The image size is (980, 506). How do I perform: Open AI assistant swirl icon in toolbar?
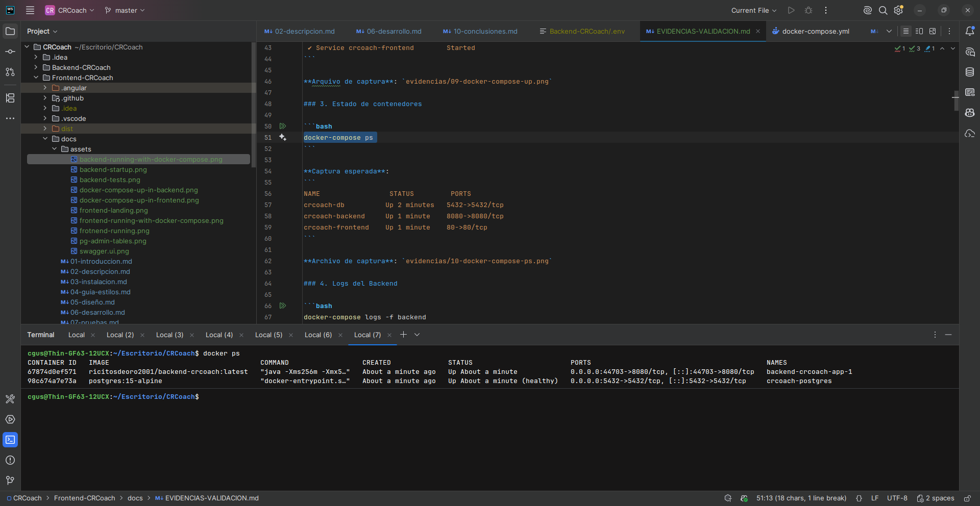point(867,10)
